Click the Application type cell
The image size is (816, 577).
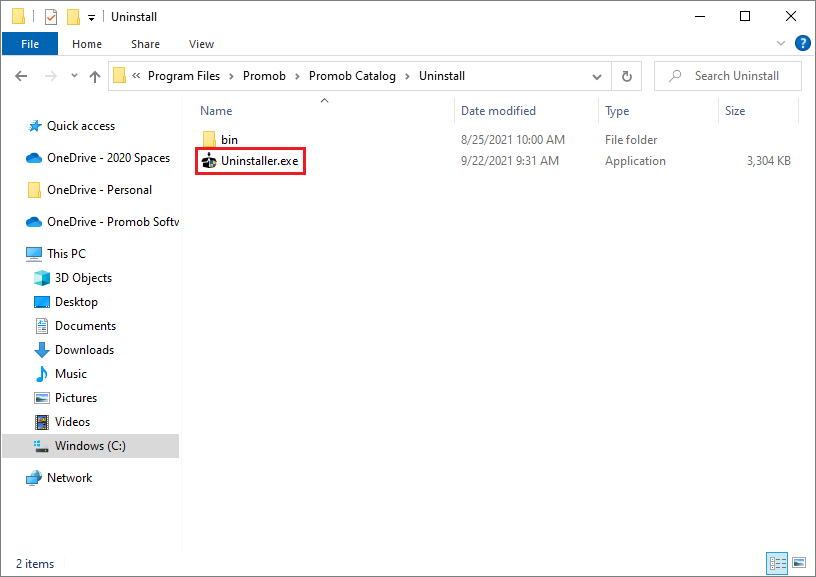point(635,161)
